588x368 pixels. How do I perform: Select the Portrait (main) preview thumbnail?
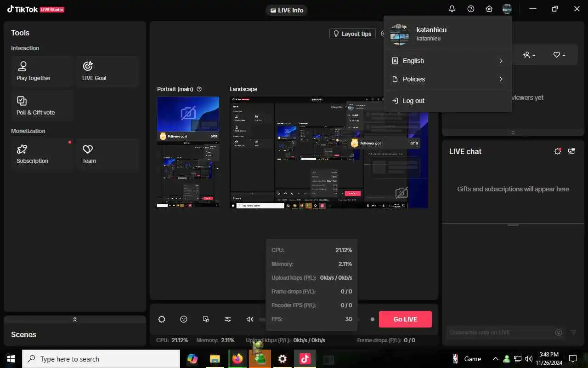click(x=188, y=152)
